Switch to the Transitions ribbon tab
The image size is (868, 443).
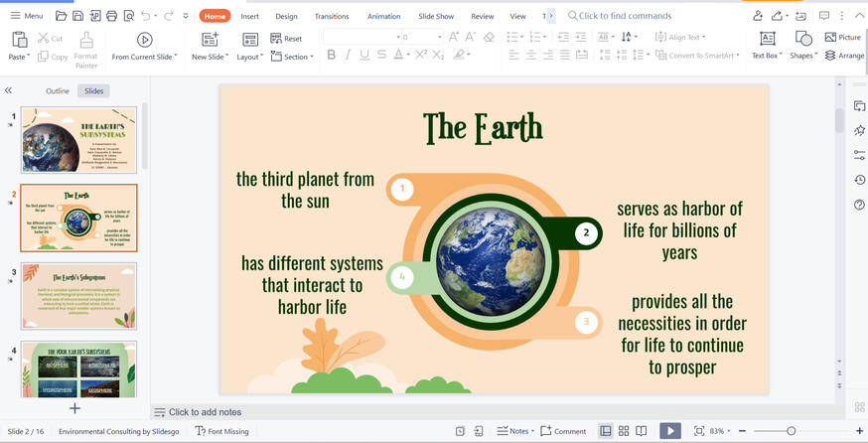(331, 17)
